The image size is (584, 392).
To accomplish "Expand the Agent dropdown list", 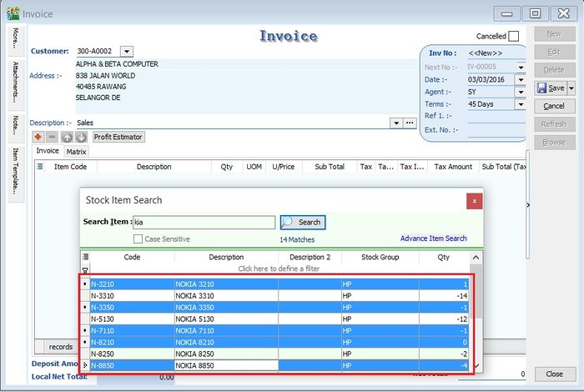I will tap(520, 92).
